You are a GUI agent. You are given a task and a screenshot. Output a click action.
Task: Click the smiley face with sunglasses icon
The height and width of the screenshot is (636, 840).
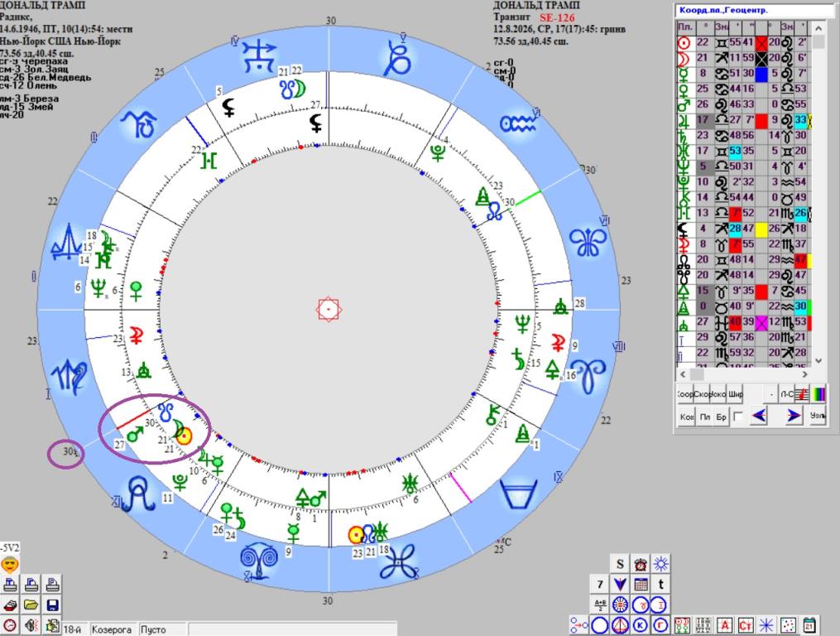(10, 565)
